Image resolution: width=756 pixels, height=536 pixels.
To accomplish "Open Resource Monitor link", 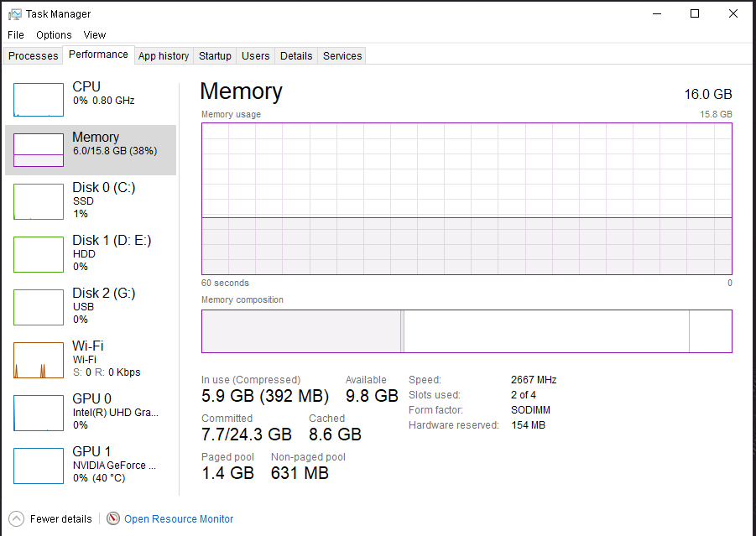I will point(179,519).
